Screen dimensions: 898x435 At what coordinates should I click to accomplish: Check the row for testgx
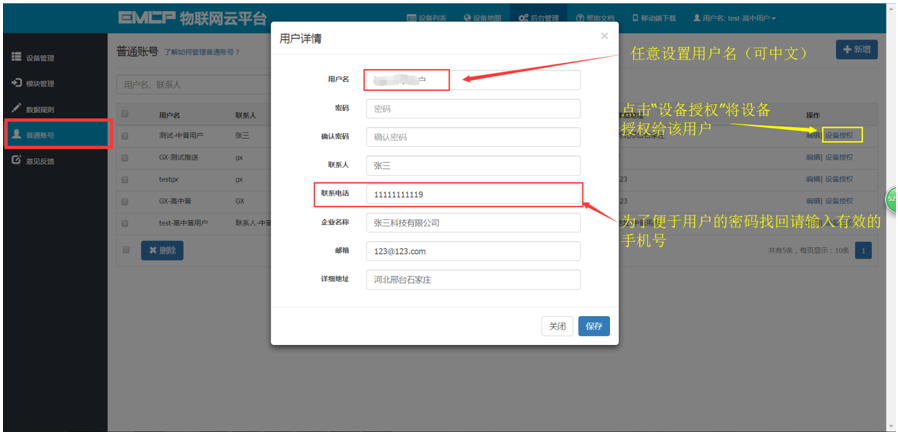125,179
